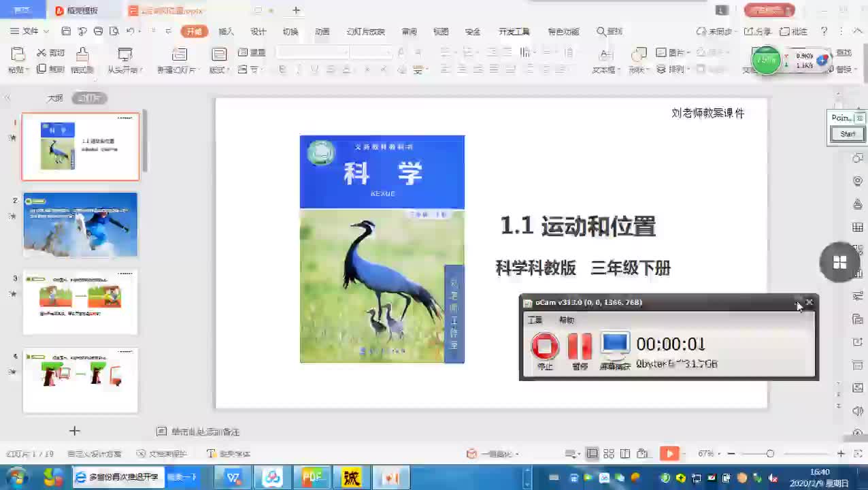Click the 新建幻灯片 new slide icon

179,55
